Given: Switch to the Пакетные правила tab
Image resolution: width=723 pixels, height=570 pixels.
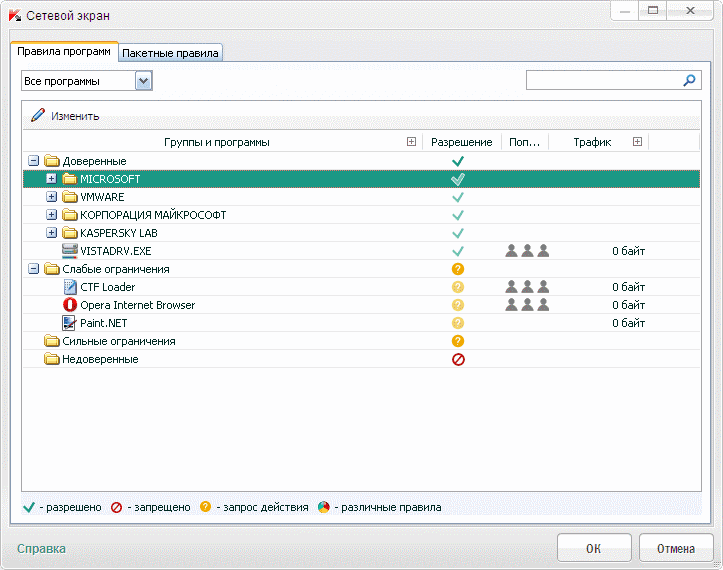Looking at the screenshot, I should 170,53.
